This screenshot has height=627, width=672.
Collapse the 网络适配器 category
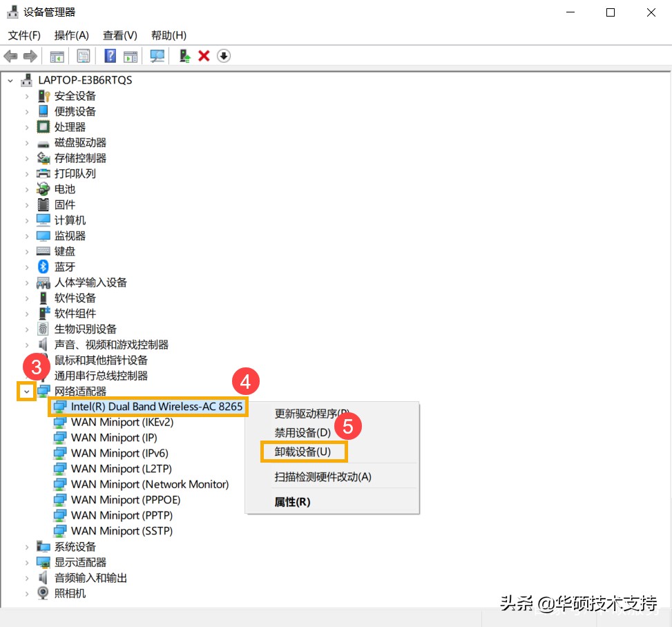pyautogui.click(x=26, y=391)
